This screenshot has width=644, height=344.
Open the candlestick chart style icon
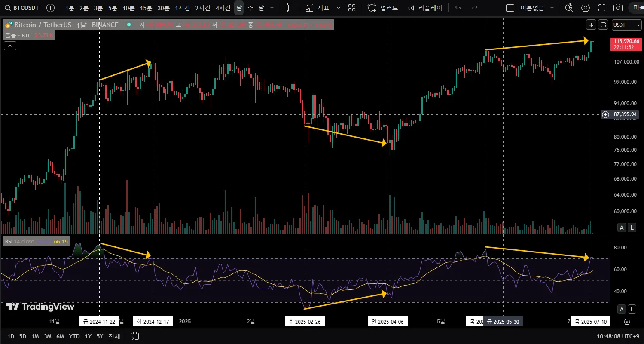(289, 8)
